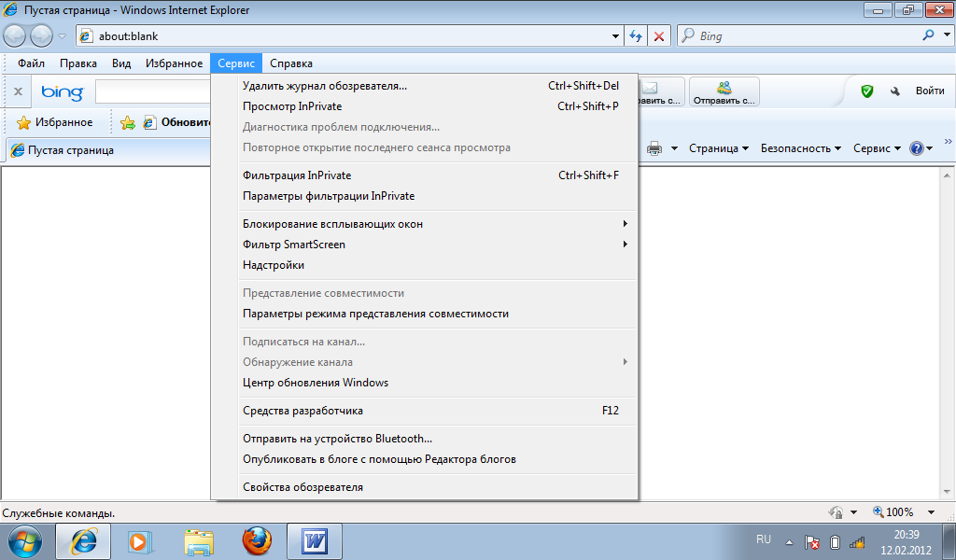Open the recent pages dropdown arrow
Screen dimensions: 956x560
pos(62,36)
